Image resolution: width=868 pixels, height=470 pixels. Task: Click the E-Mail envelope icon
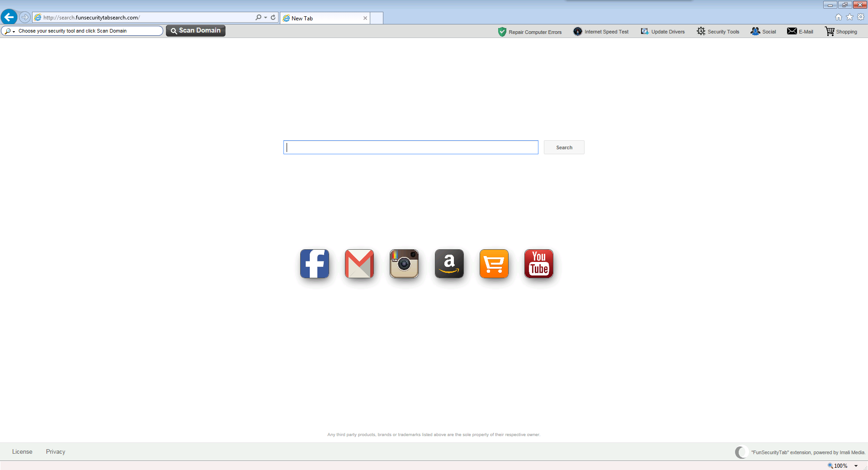click(792, 31)
